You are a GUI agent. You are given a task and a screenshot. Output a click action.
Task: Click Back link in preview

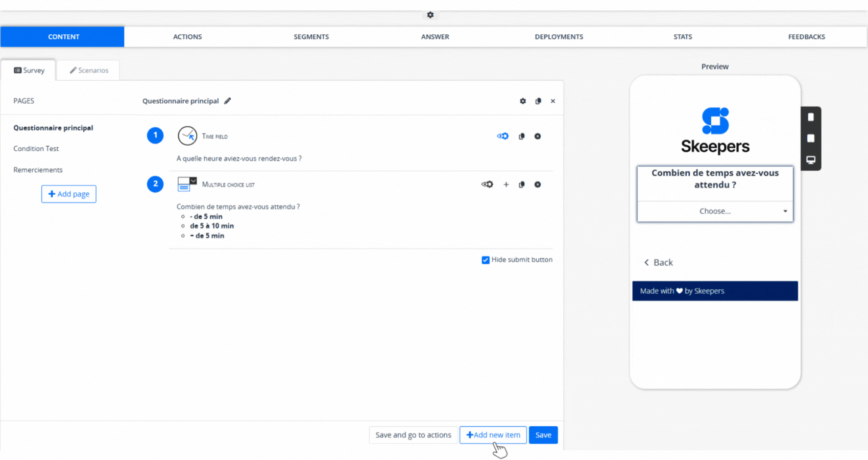pos(658,263)
